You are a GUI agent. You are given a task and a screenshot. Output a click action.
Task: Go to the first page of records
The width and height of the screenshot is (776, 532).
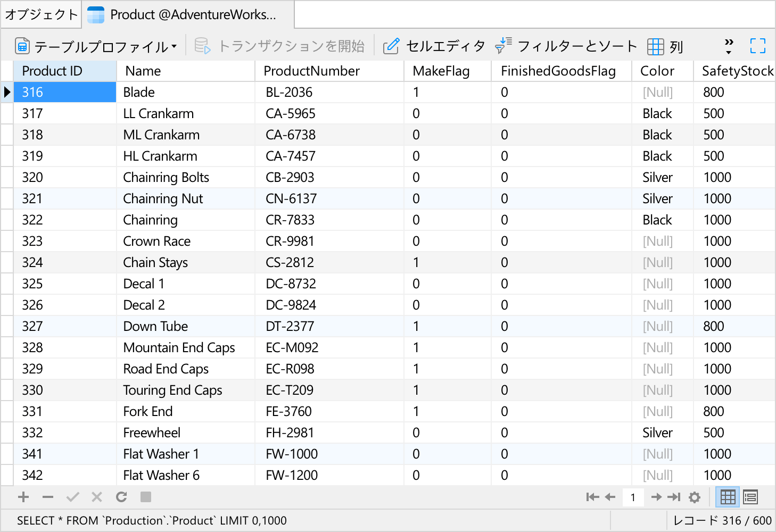(592, 497)
